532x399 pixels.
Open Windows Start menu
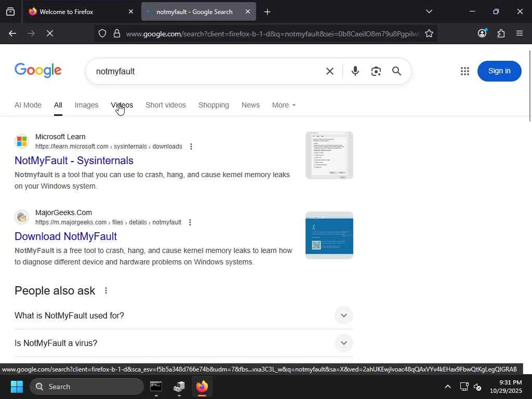17,387
